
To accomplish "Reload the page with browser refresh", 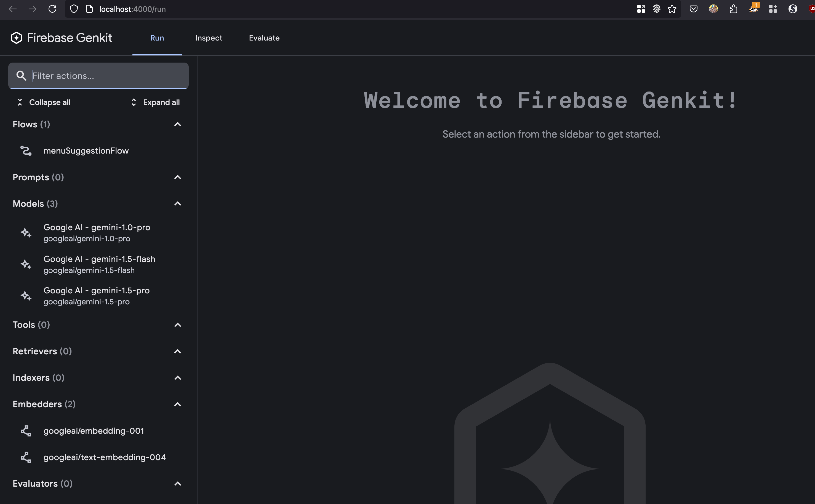I will (x=52, y=9).
